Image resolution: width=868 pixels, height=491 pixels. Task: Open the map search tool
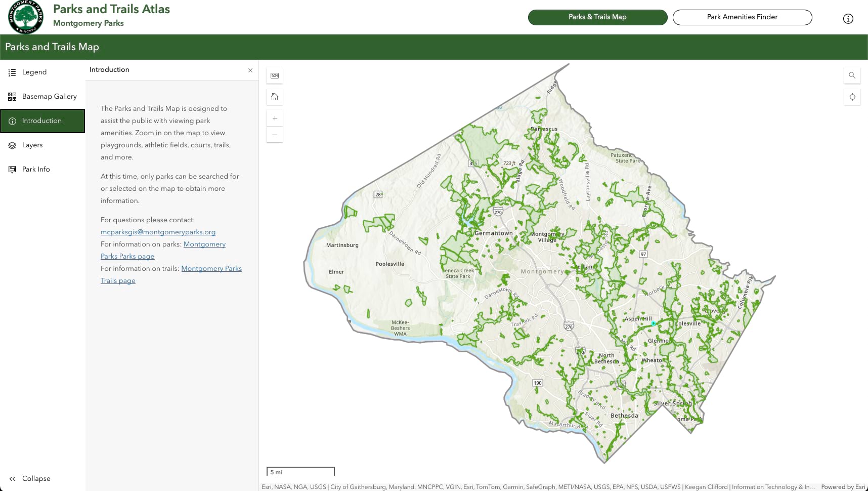pyautogui.click(x=852, y=75)
